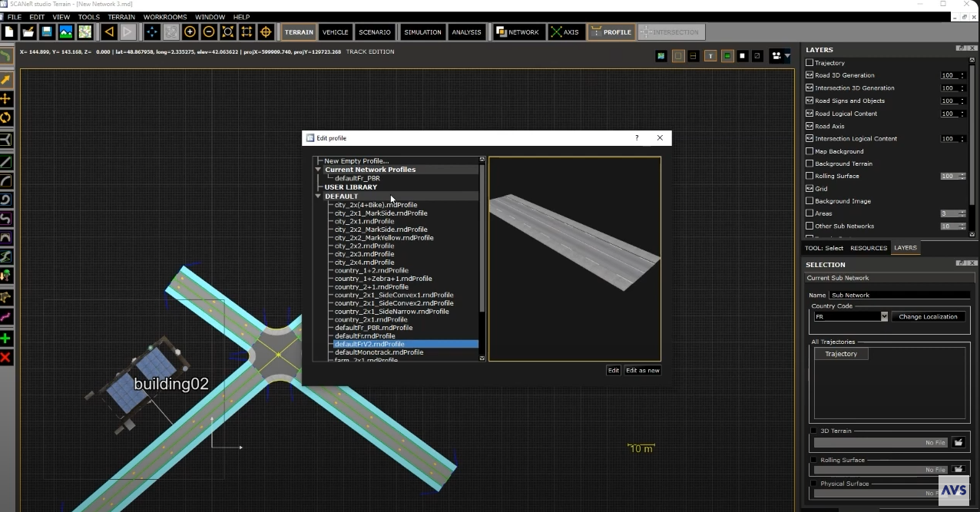Screen dimensions: 980x512
Task: Select the tree and objects placement tool
Action: (6, 275)
